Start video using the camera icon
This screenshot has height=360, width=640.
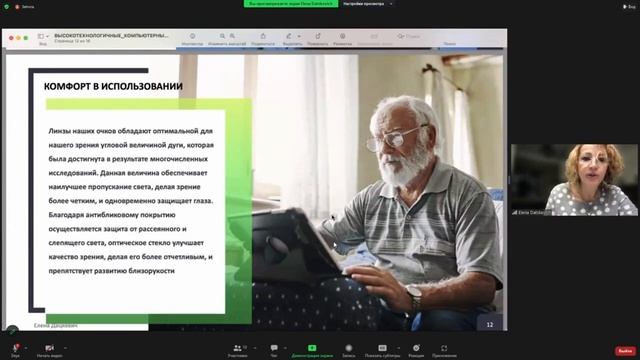pyautogui.click(x=49, y=348)
